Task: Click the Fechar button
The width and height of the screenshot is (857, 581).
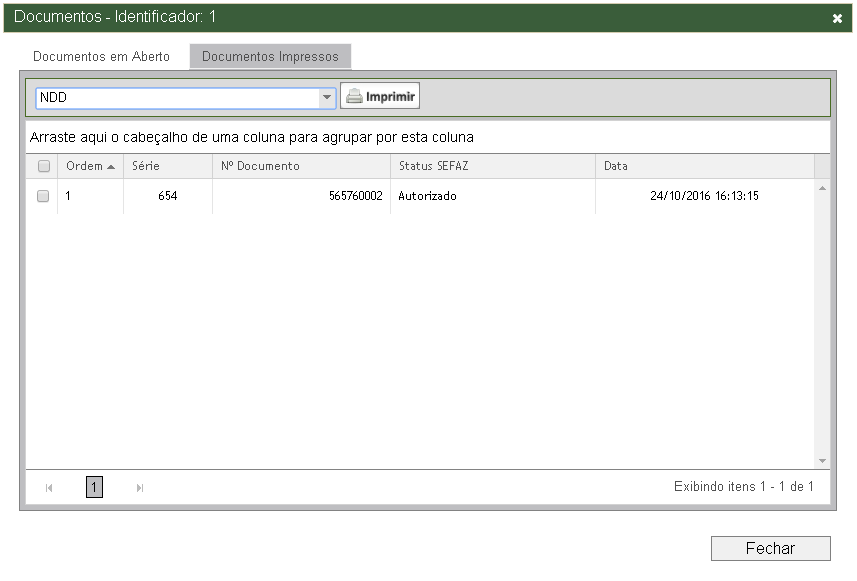Action: click(771, 548)
